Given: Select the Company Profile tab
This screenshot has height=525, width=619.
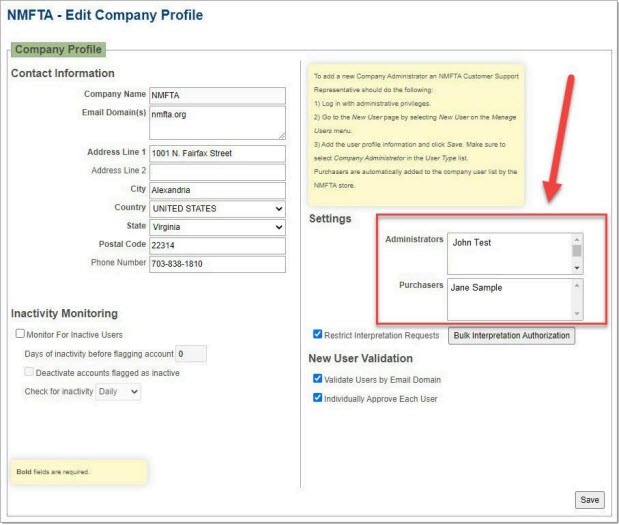Looking at the screenshot, I should click(x=58, y=49).
